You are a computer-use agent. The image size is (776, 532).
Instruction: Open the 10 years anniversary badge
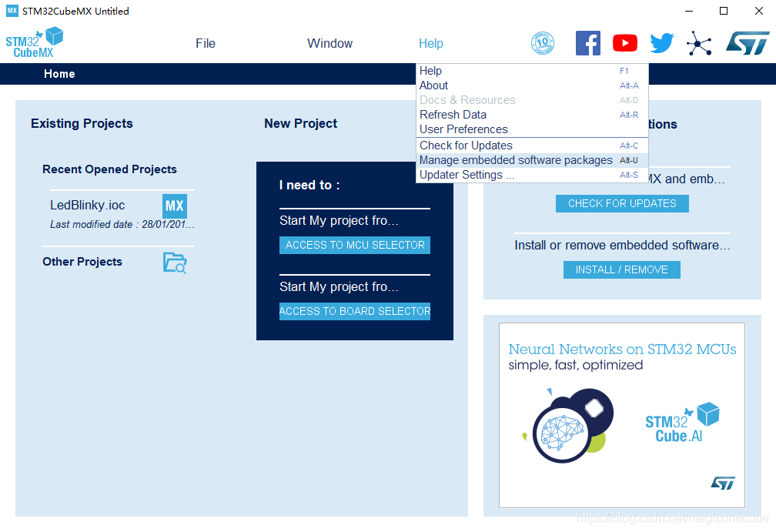point(543,43)
